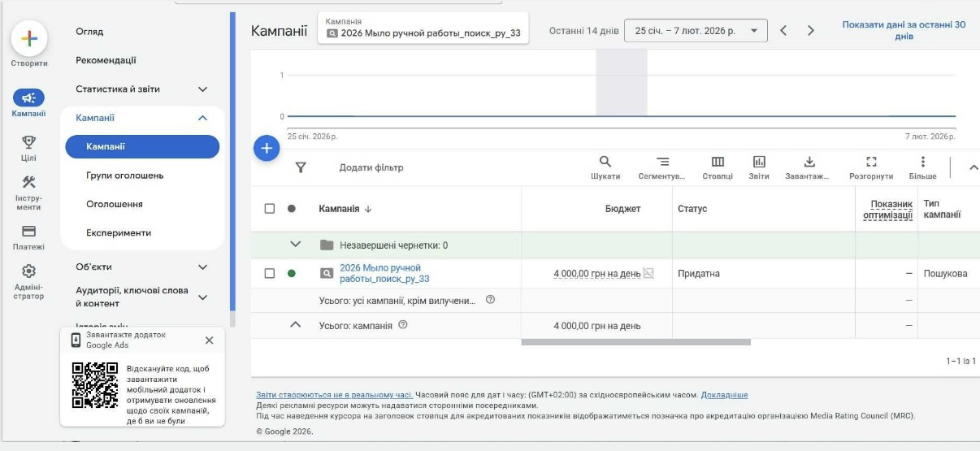The image size is (980, 451).
Task: Expand the Об'єкти section
Action: click(203, 267)
